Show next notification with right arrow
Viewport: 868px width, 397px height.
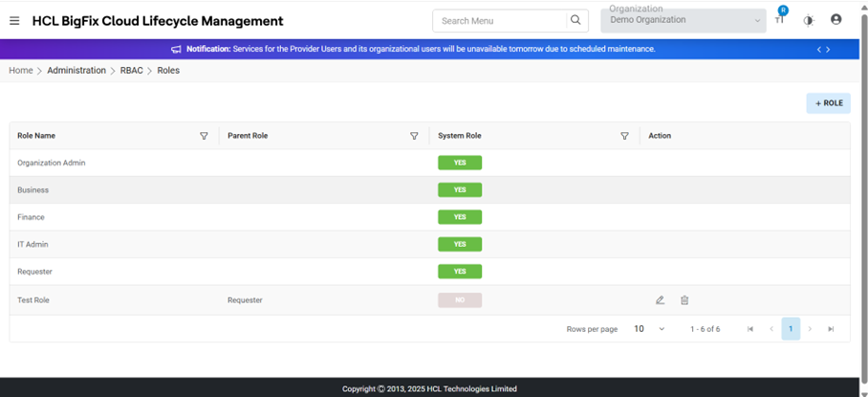(828, 50)
